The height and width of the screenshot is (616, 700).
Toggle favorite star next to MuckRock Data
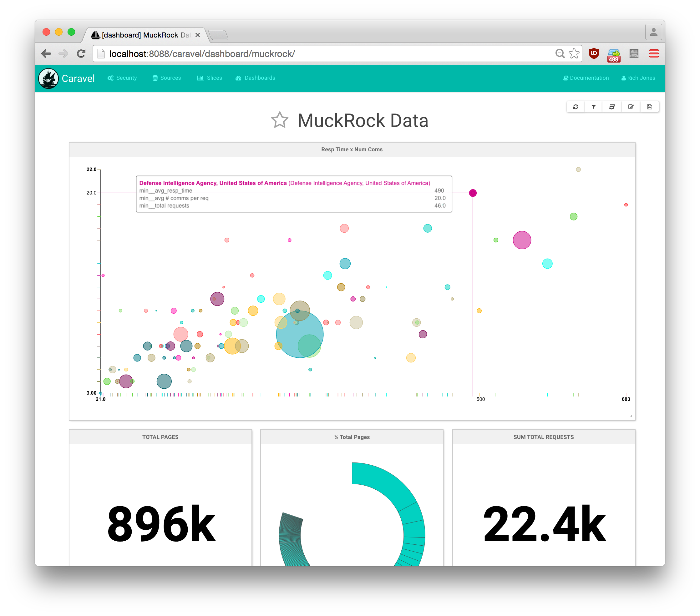[280, 120]
